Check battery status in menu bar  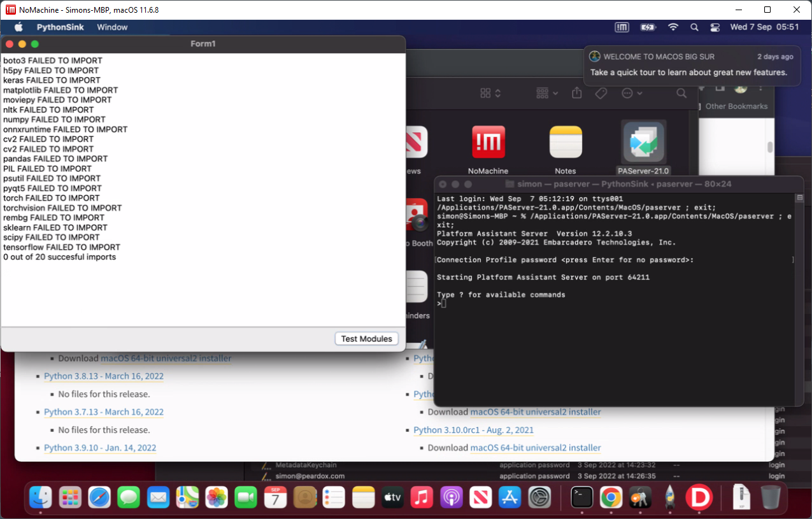pyautogui.click(x=648, y=27)
